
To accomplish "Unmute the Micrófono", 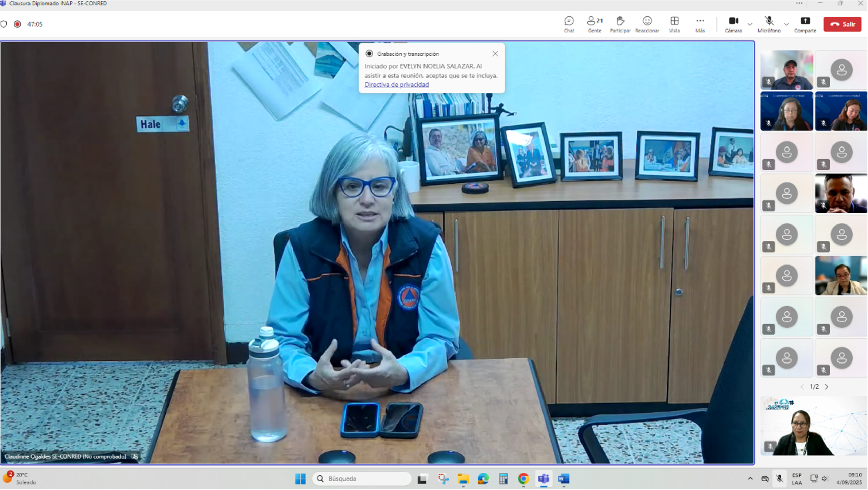I will pyautogui.click(x=769, y=24).
